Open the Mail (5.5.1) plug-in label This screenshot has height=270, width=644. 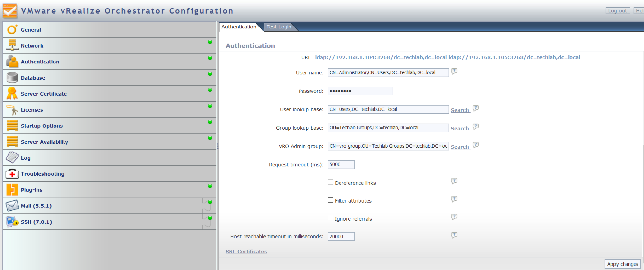tap(36, 206)
